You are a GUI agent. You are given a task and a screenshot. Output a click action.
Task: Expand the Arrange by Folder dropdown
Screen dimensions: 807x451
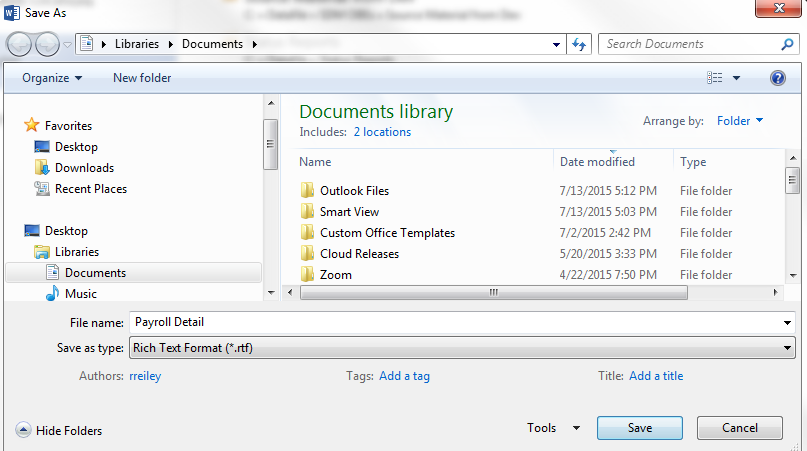[x=740, y=121]
